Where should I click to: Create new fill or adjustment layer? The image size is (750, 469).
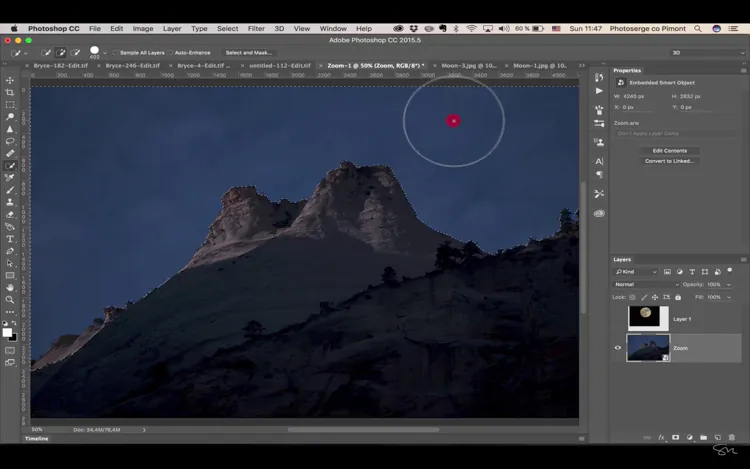coord(689,437)
